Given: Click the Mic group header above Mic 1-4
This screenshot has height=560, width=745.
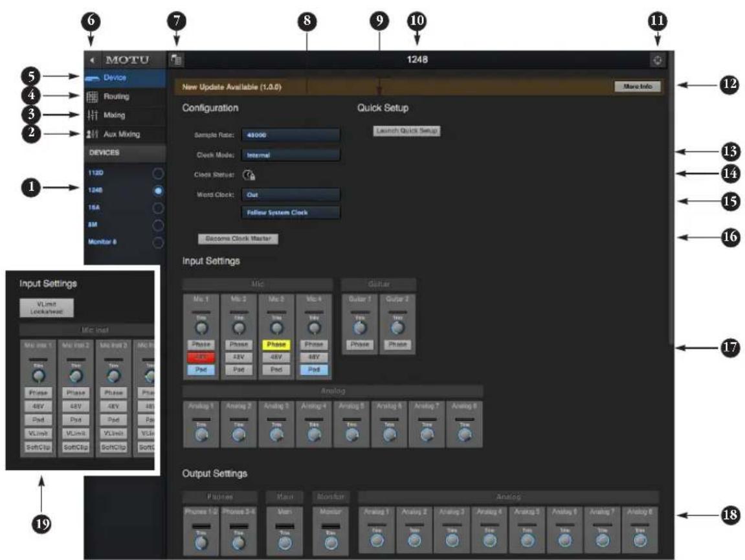Looking at the screenshot, I should 258,284.
